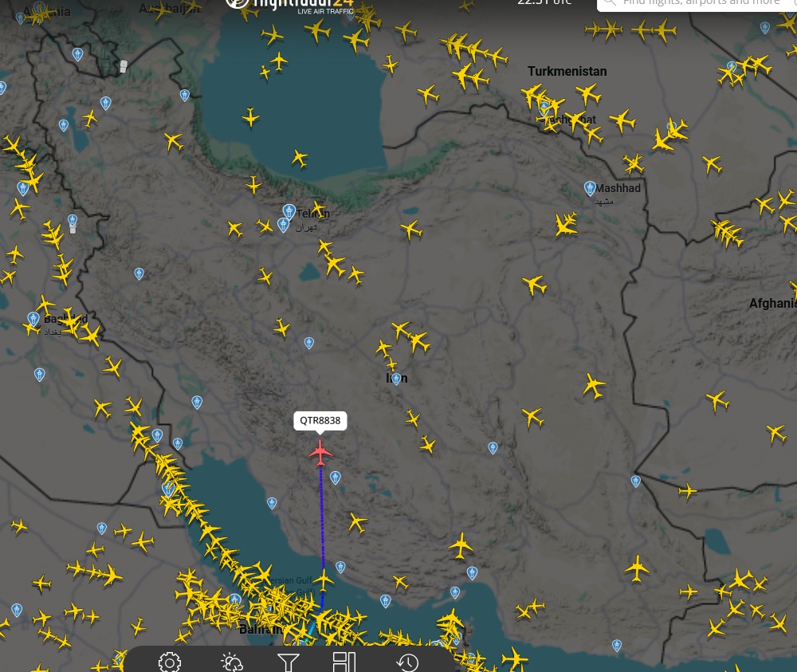This screenshot has width=797, height=672.
Task: Click the QTR8838 flight label
Action: pyautogui.click(x=320, y=420)
